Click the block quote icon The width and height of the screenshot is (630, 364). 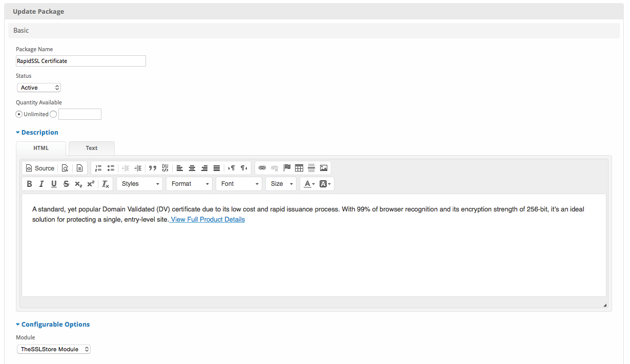point(152,168)
